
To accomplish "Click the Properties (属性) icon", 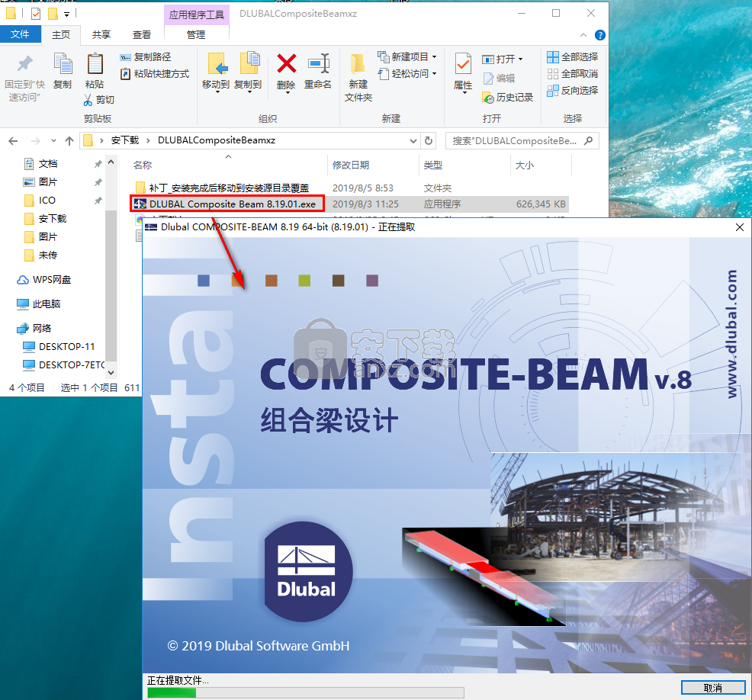I will [463, 64].
